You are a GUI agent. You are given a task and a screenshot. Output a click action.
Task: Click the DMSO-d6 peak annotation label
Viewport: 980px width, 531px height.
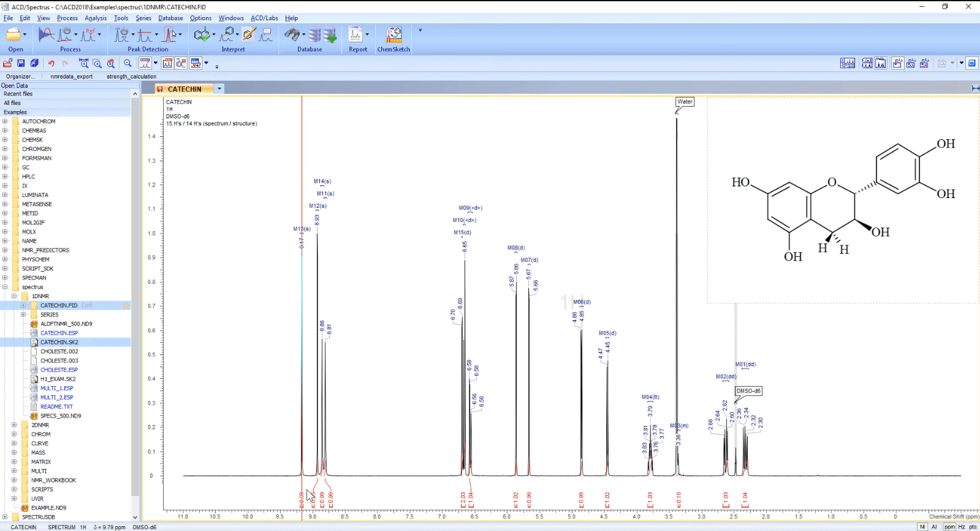[x=748, y=391]
